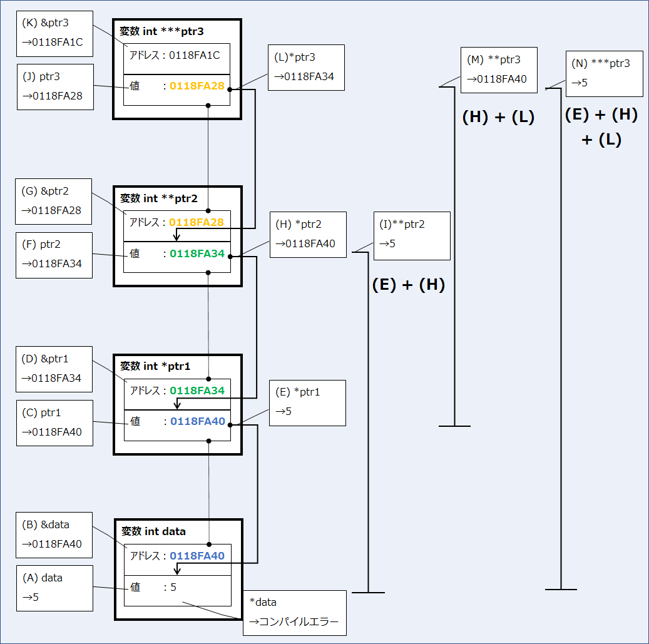Select ptr3 address 0118FA1C text
Screen dimensions: 649x644
click(195, 55)
